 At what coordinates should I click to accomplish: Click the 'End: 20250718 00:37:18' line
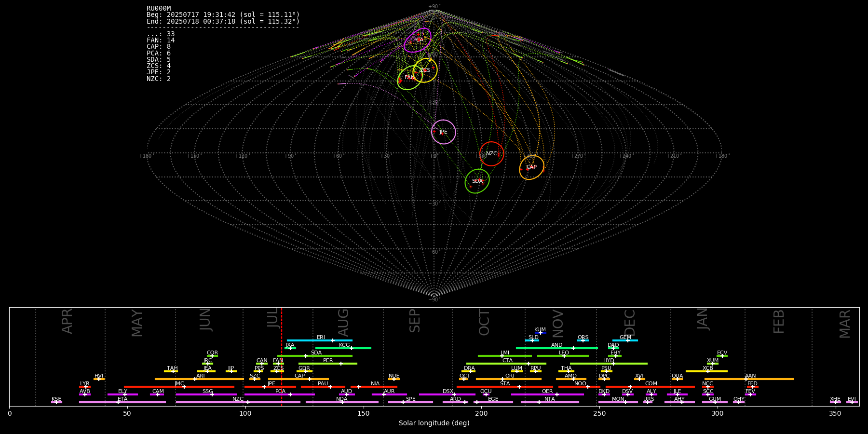tap(223, 22)
